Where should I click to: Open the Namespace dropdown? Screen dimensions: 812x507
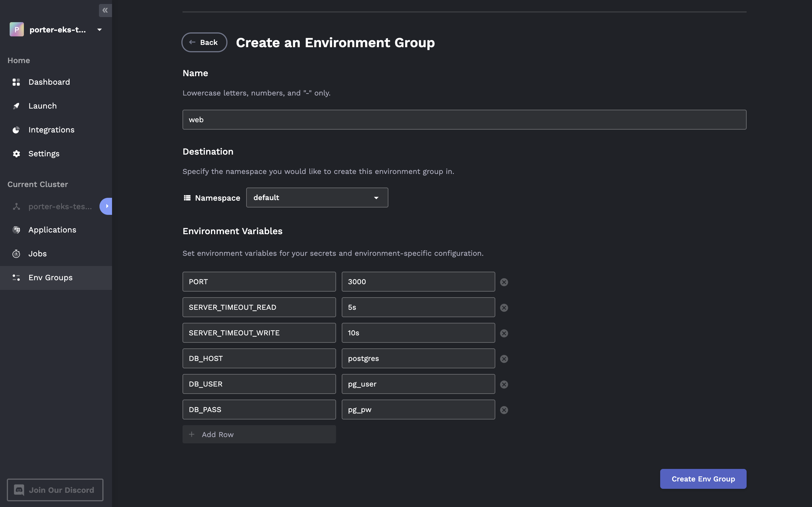click(x=317, y=198)
